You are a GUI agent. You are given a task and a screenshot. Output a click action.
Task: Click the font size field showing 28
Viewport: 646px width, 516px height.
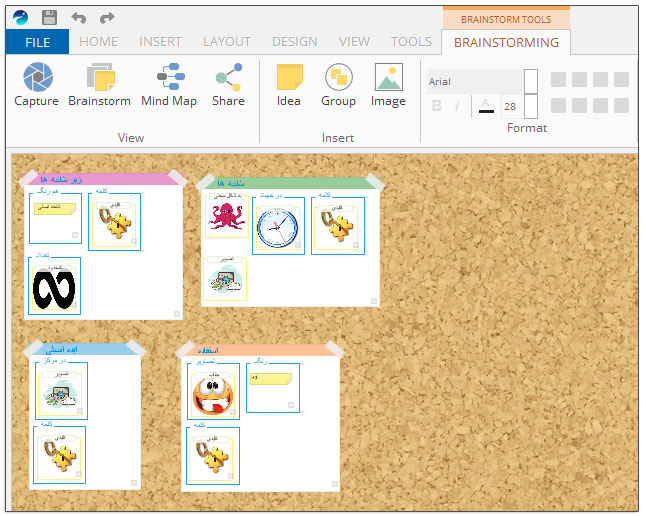(513, 107)
